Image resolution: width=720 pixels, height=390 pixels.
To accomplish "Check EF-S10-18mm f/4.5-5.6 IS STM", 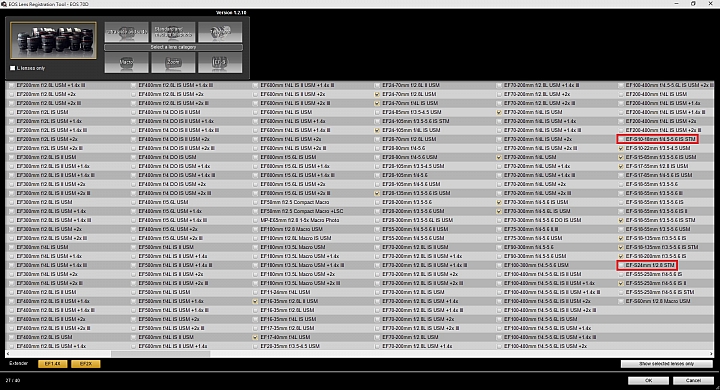I will (x=621, y=139).
